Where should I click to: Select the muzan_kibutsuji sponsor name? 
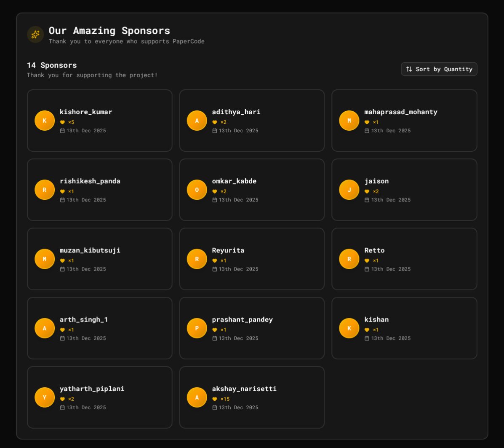click(x=90, y=250)
